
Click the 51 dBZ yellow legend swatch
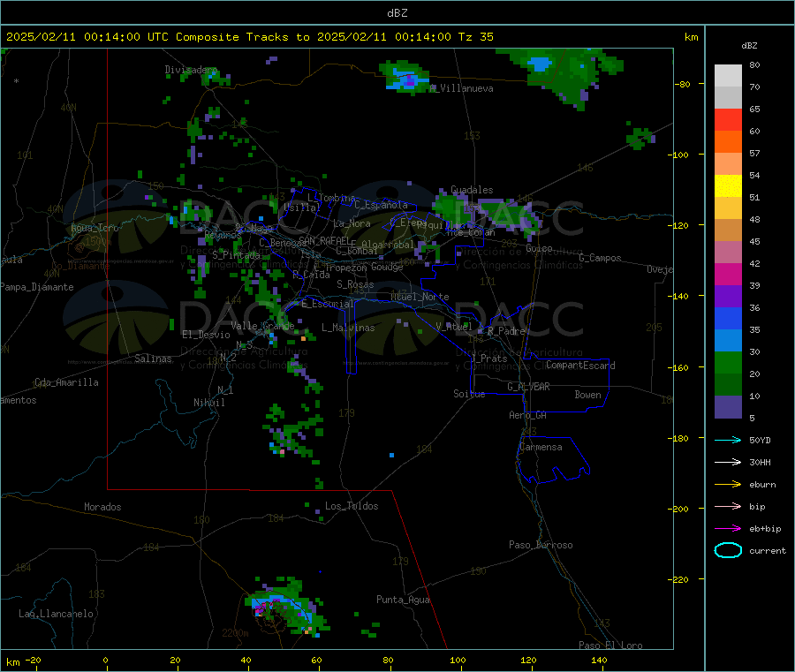728,186
